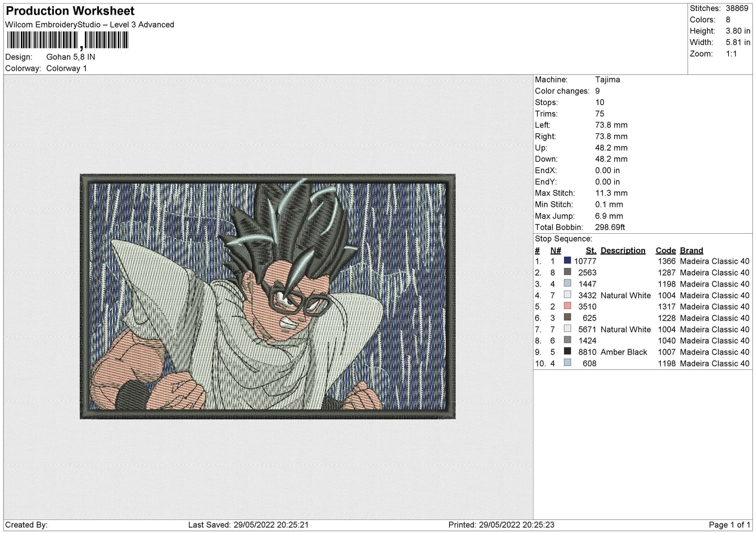Click the navy blue swatch for stop 1
This screenshot has width=756, height=534.
[x=567, y=260]
